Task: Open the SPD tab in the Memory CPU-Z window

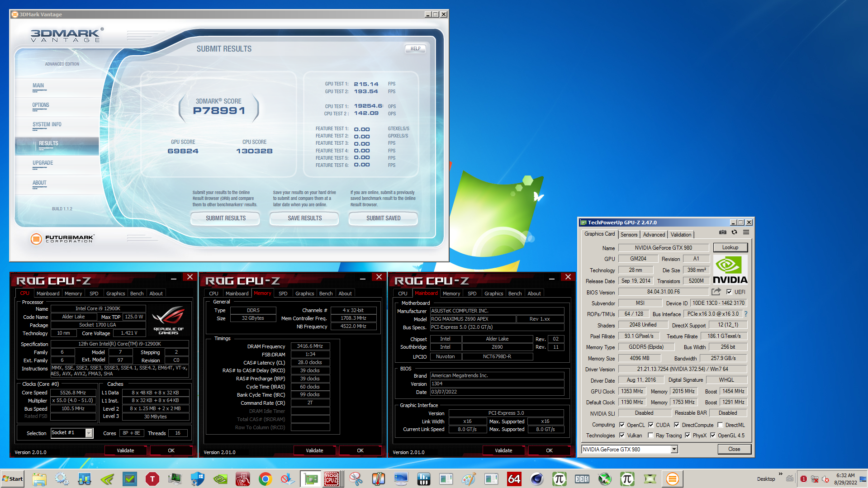Action: (283, 294)
